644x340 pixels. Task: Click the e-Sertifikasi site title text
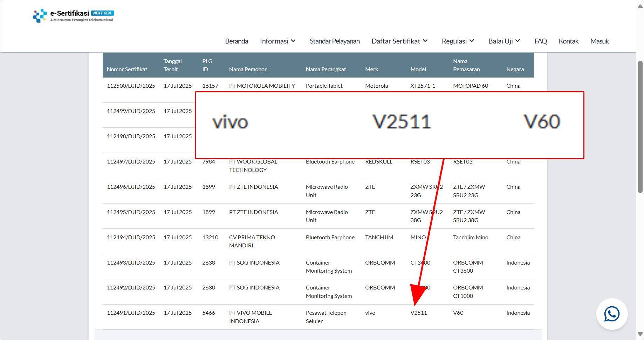tap(69, 13)
